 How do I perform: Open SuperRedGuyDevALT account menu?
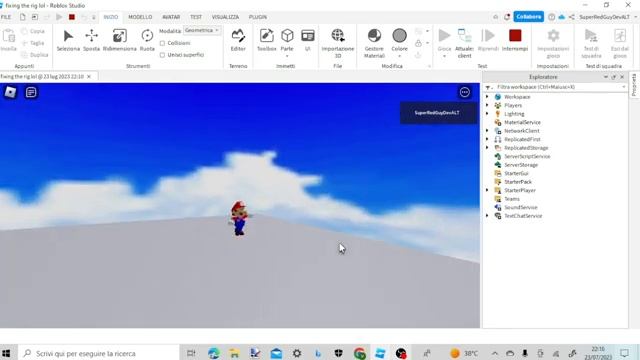click(x=607, y=17)
